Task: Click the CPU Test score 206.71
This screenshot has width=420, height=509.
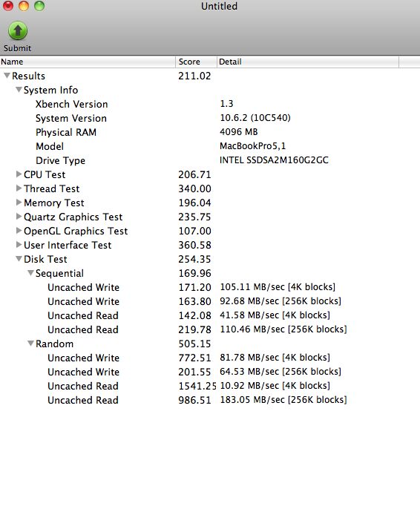Action: 194,174
